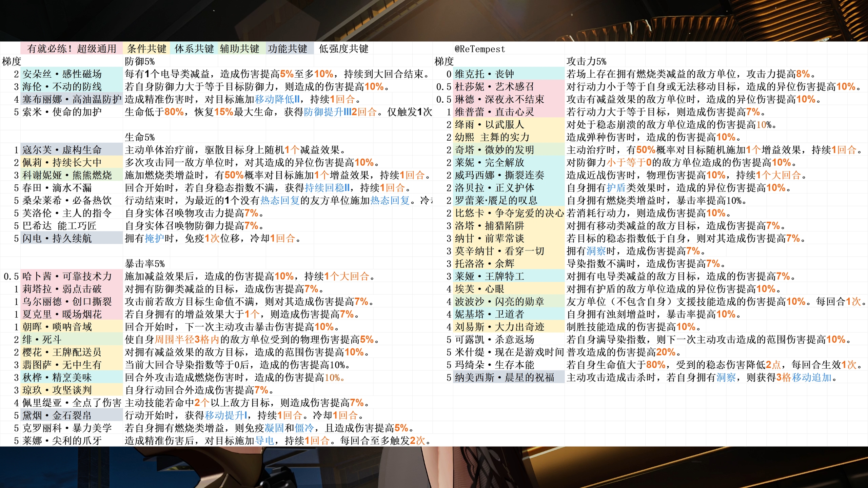Click the 暴击率5% section header cell
Image resolution: width=868 pixels, height=488 pixels.
(x=145, y=264)
